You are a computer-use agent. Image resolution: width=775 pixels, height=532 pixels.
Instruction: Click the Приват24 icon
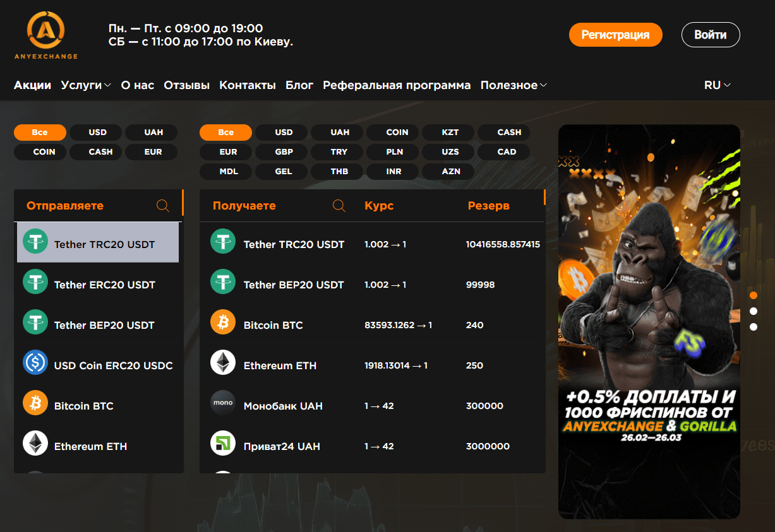[x=222, y=443]
